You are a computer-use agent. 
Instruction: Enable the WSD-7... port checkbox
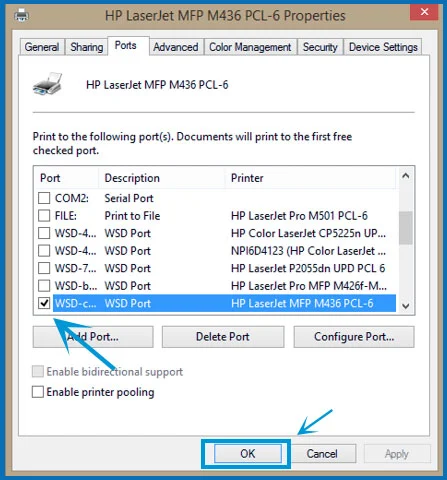coord(44,268)
